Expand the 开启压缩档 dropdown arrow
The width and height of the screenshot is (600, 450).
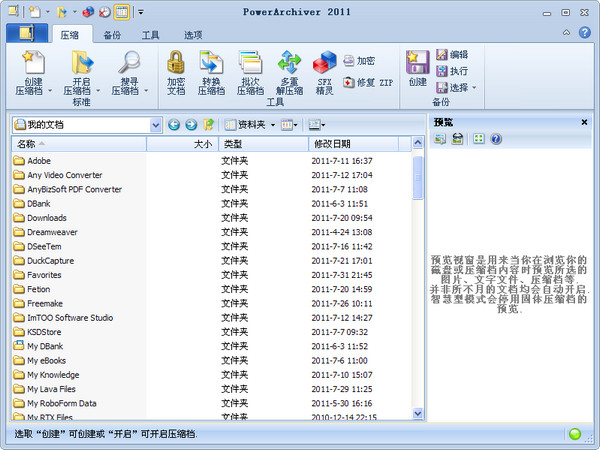point(98,91)
